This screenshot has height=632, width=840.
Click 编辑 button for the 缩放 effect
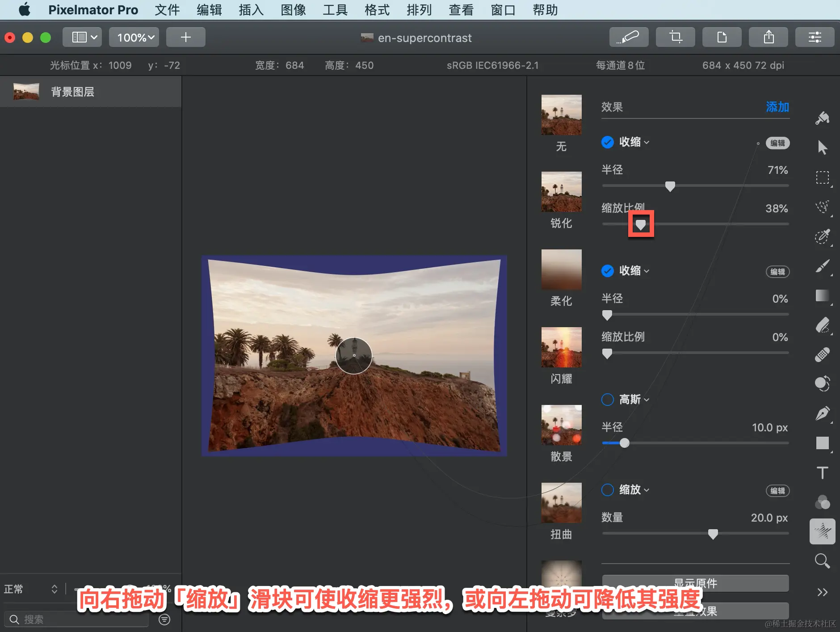point(778,491)
